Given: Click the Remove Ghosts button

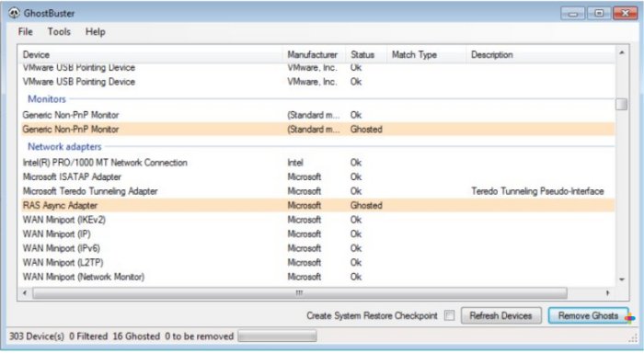Looking at the screenshot, I should point(588,315).
